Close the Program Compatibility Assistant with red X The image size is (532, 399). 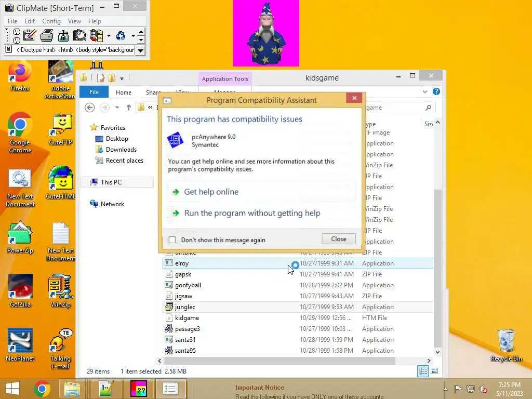(354, 98)
